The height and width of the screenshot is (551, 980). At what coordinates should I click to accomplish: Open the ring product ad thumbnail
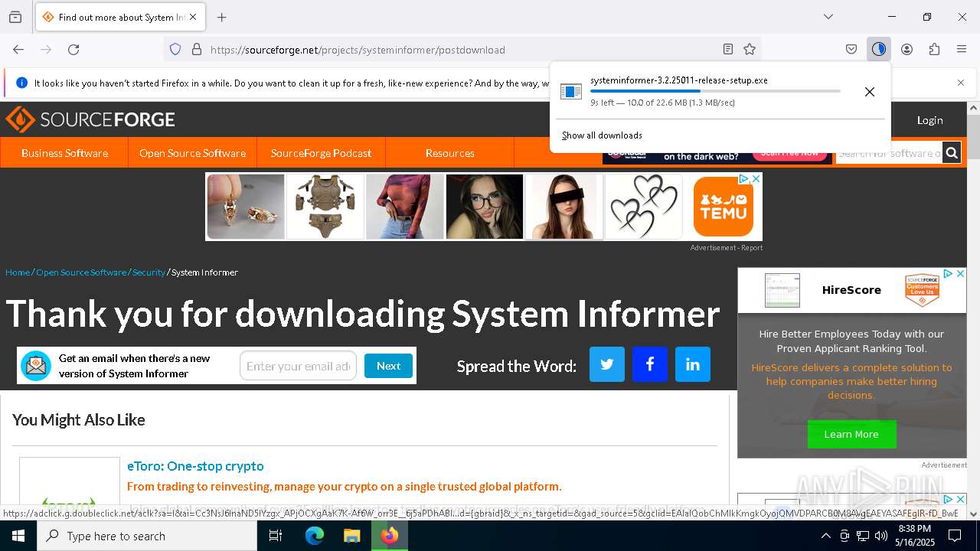click(246, 207)
